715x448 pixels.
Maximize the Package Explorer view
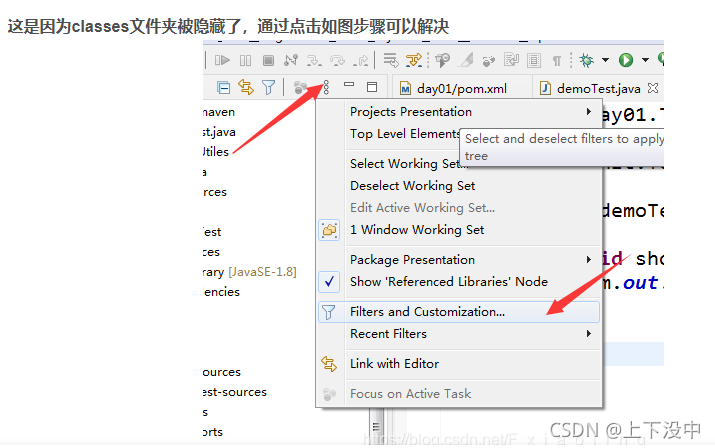tap(372, 87)
